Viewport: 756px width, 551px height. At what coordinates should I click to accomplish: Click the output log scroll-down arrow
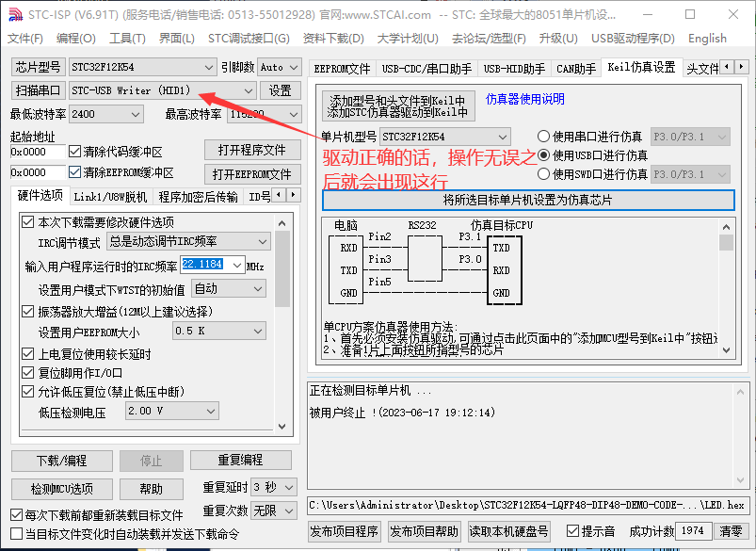pyautogui.click(x=740, y=479)
